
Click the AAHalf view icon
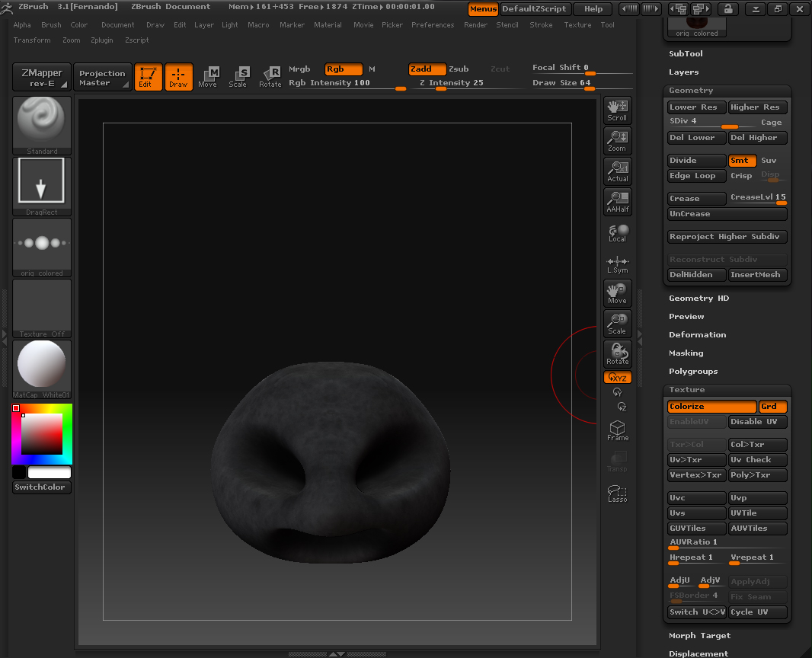click(x=617, y=201)
